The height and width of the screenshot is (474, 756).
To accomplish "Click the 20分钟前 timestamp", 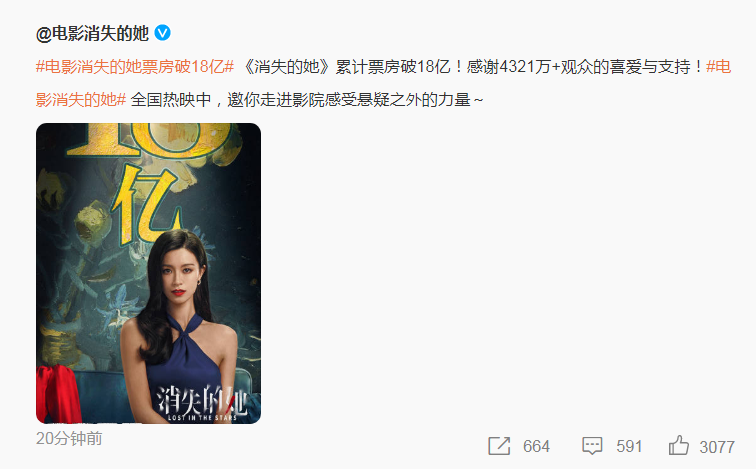I will point(69,438).
